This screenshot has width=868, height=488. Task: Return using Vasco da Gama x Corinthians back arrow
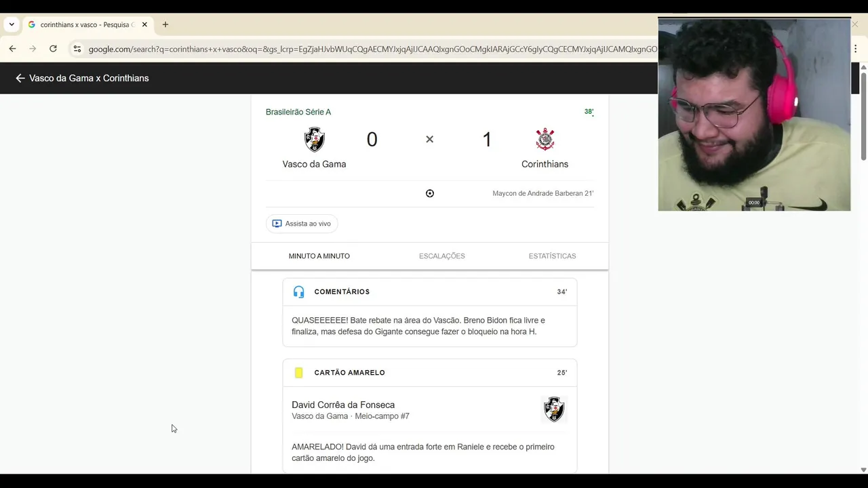point(20,78)
